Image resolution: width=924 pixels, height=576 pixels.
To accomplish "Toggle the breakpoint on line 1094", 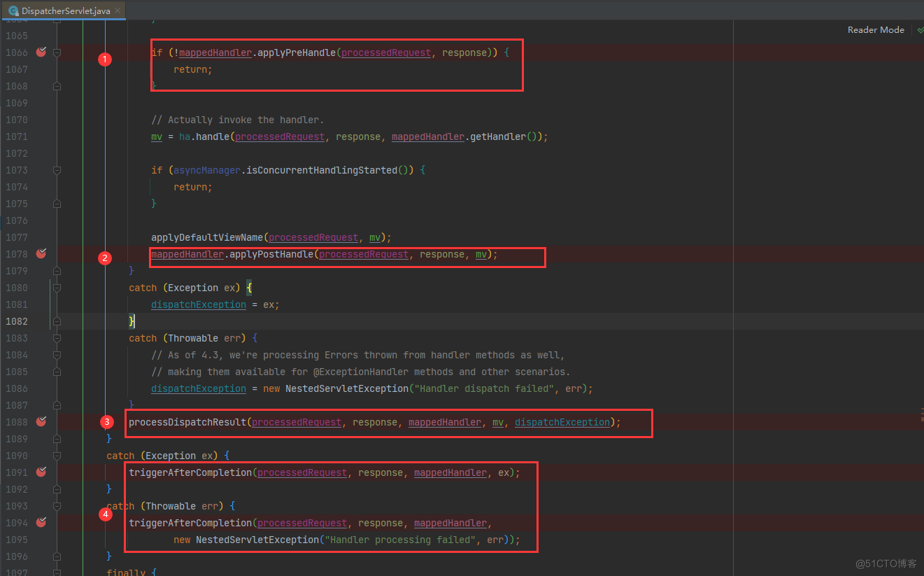I will pos(41,523).
